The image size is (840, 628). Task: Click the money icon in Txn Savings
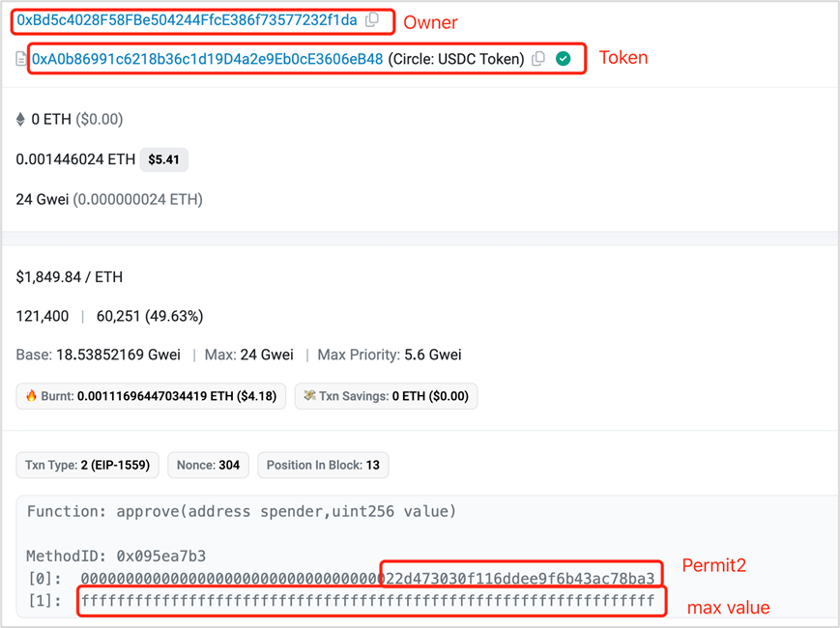pyautogui.click(x=309, y=396)
